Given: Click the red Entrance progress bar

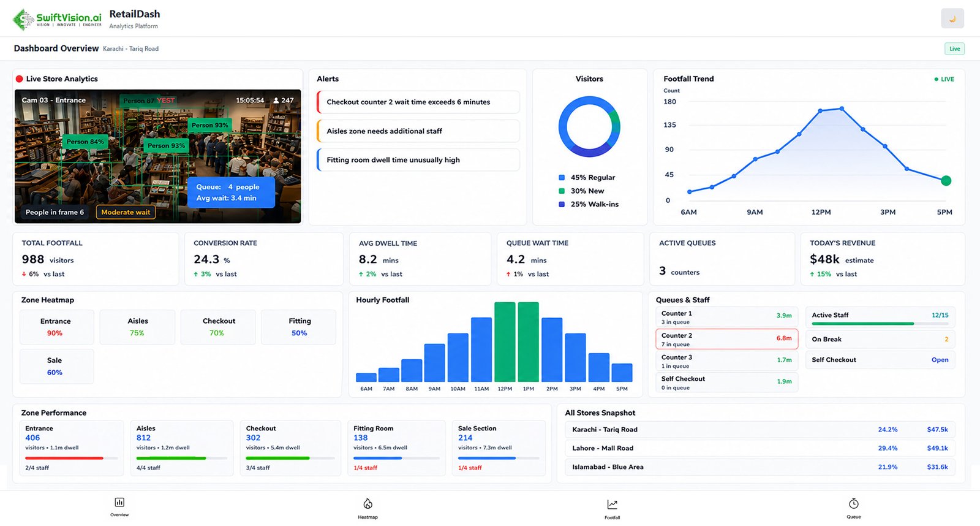Looking at the screenshot, I should [64, 458].
